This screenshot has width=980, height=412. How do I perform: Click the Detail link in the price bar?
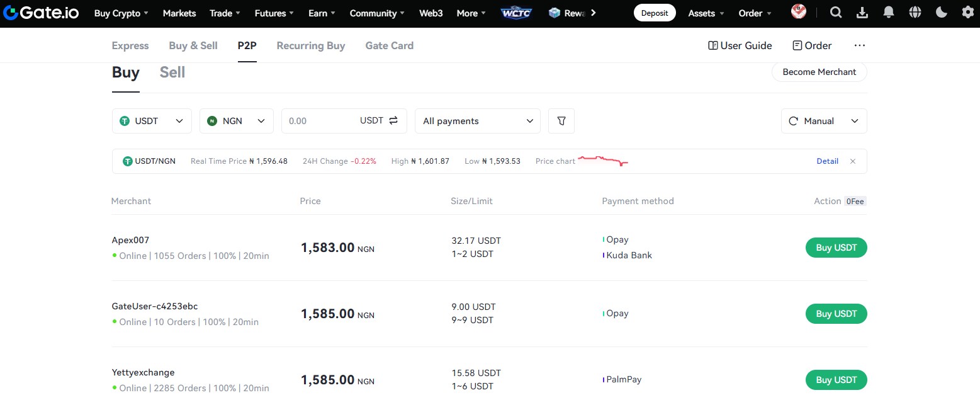click(827, 161)
